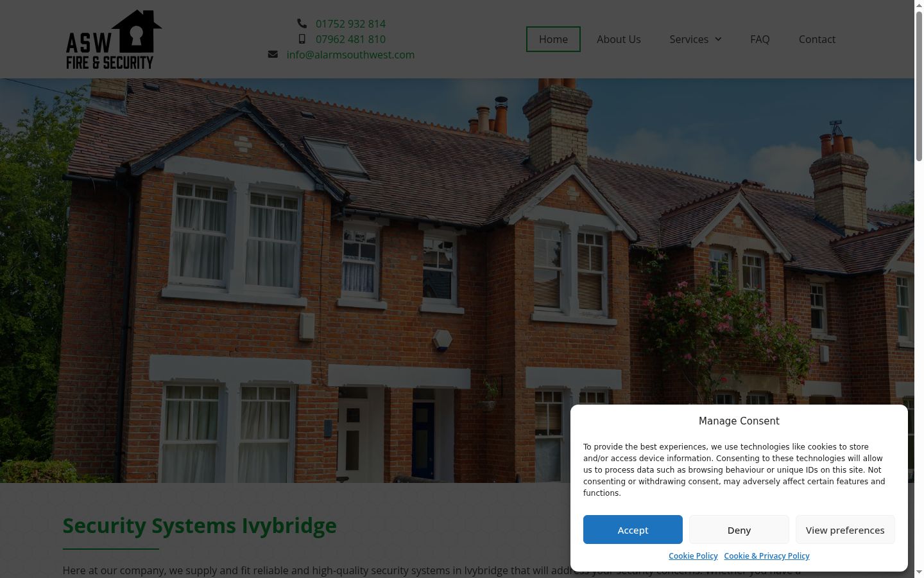The height and width of the screenshot is (578, 924).
Task: Select the 07962 481 810 mobile link
Action: (350, 39)
